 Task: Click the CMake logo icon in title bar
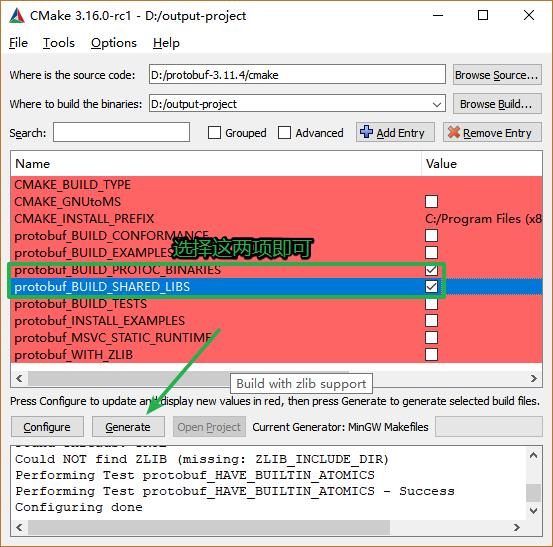[x=17, y=16]
